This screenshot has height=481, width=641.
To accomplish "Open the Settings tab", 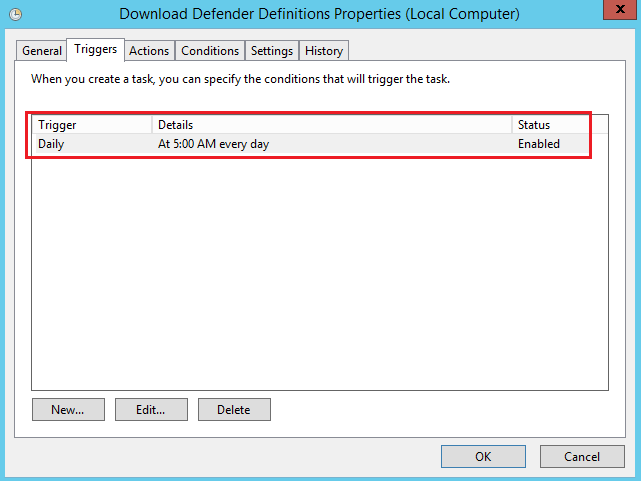I will coord(272,51).
